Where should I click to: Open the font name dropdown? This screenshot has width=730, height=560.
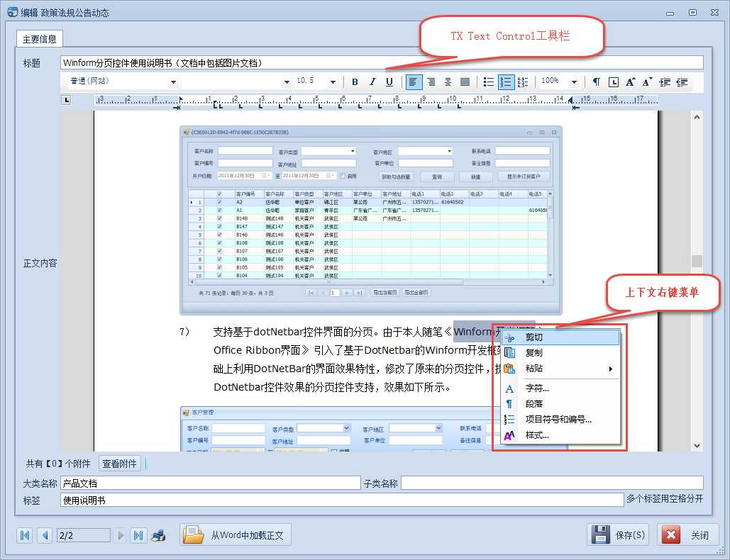click(x=287, y=82)
